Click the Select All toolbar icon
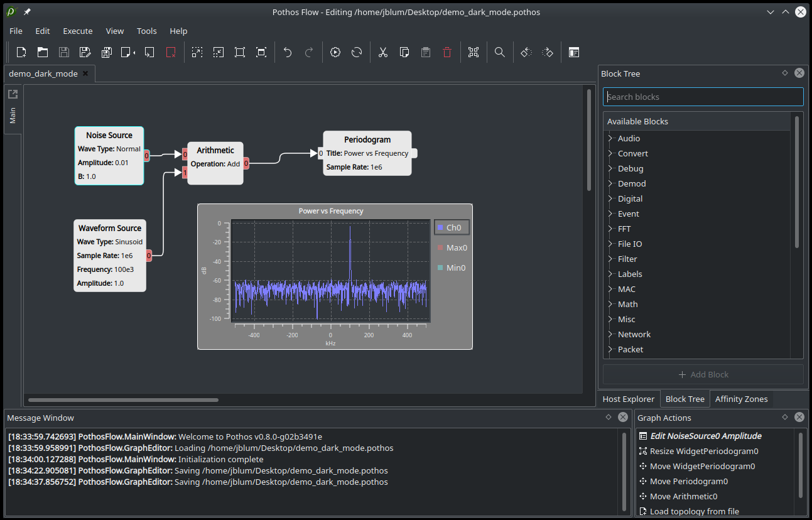Screen dimensions: 812x520 (474, 52)
